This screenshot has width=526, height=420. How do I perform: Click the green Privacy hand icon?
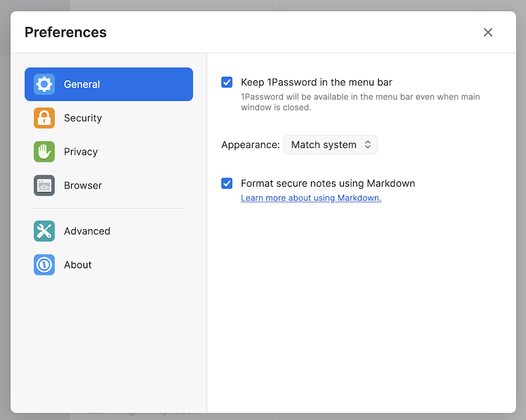44,152
